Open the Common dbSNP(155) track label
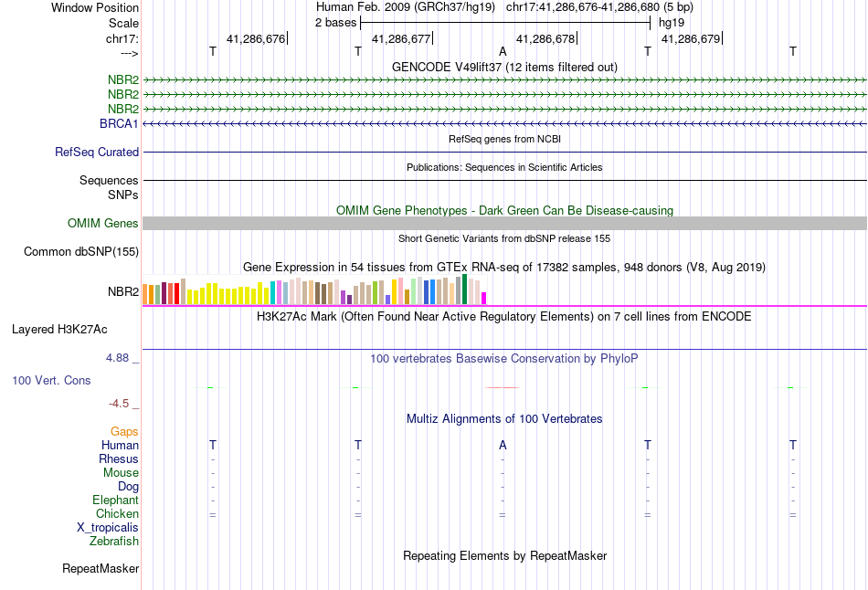The image size is (868, 590). pyautogui.click(x=81, y=251)
